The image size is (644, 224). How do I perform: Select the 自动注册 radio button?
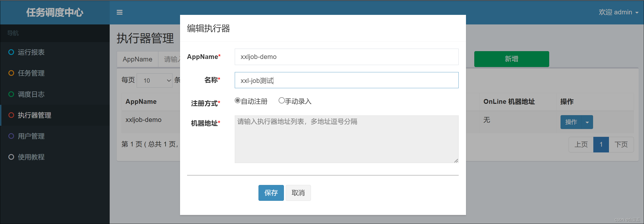coord(238,101)
